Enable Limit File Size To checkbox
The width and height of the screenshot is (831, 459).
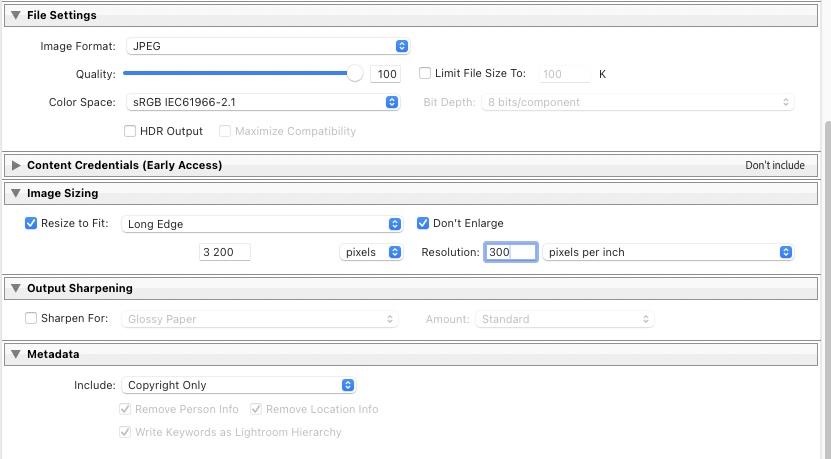point(425,73)
